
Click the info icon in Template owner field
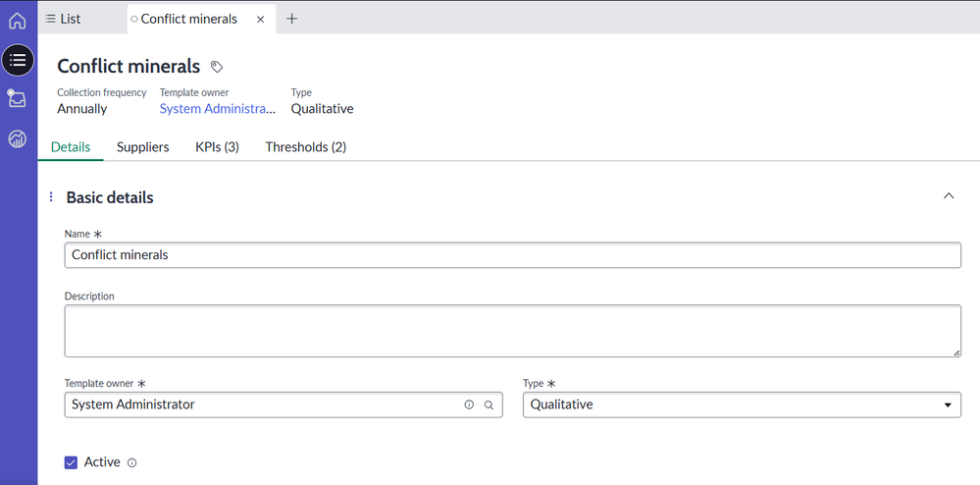click(x=469, y=404)
